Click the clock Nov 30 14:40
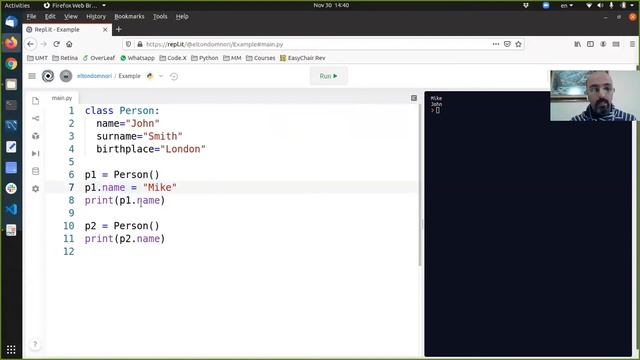The image size is (640, 360). pos(331,5)
